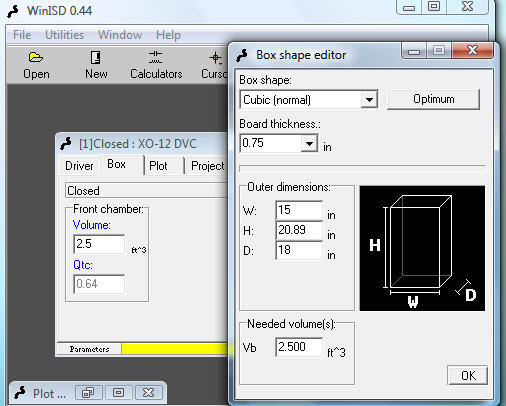Confirm with the OK button

click(468, 376)
